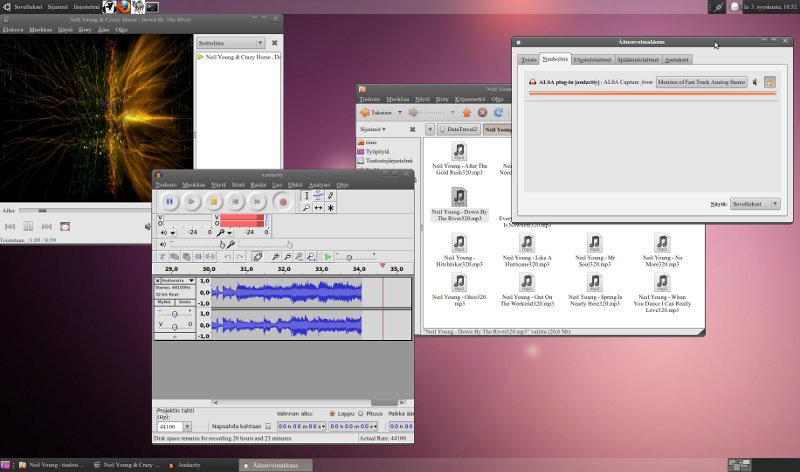This screenshot has height=472, width=800.
Task: Click Fit Selection zoom icon in Audacity
Action: coord(299,257)
